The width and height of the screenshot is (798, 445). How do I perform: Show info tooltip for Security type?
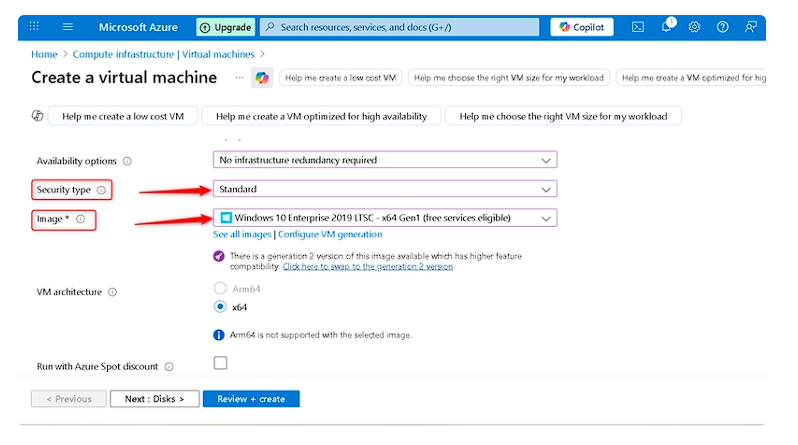(x=101, y=190)
